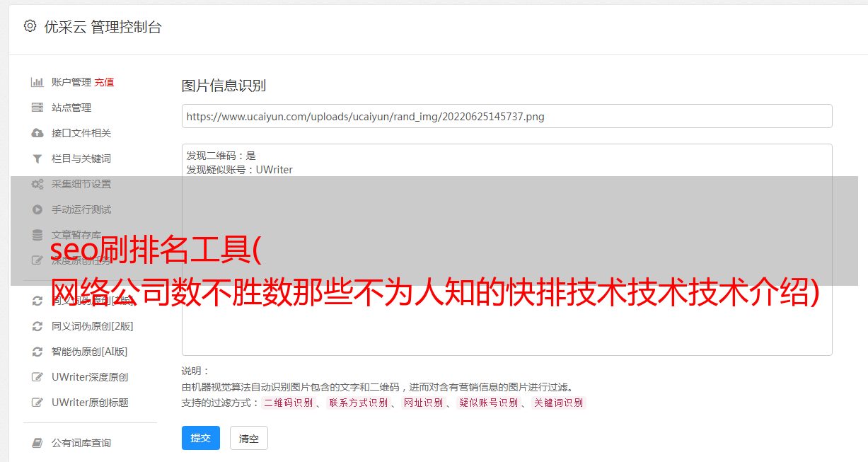
Task: Click the 图片信息识别 heading
Action: 224,86
